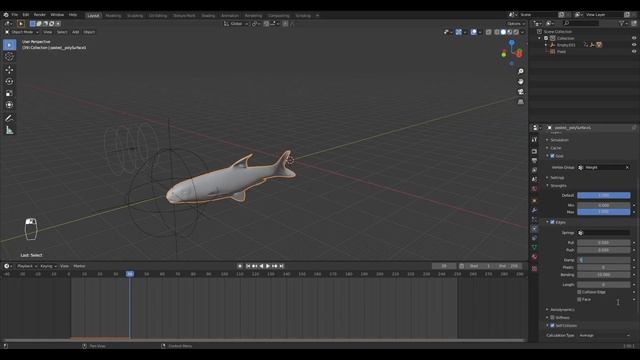The height and width of the screenshot is (360, 640).
Task: Switch to the Modeling workspace tab
Action: tap(113, 16)
